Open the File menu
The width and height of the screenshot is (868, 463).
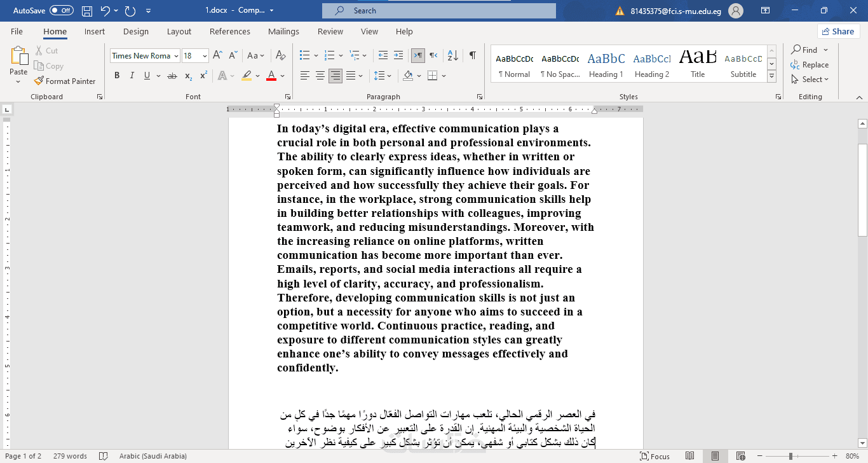[x=17, y=31]
